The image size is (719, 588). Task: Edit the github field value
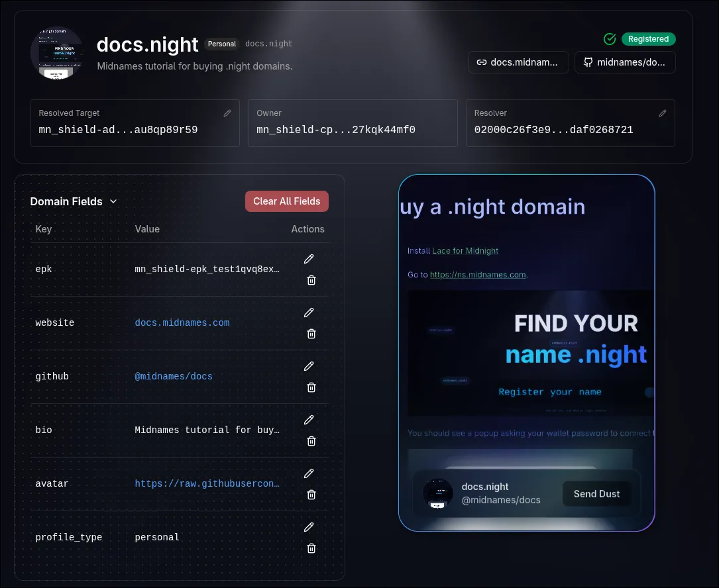[309, 366]
